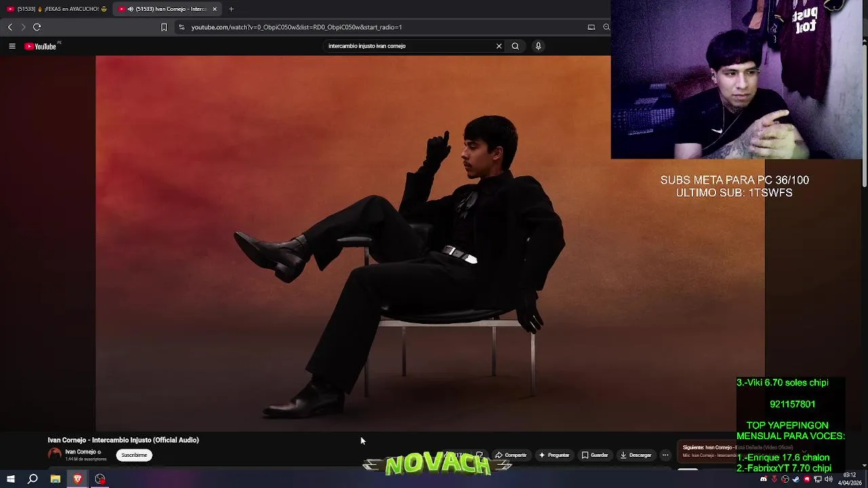Go to YouTube home via logo
868x488 pixels.
point(41,46)
